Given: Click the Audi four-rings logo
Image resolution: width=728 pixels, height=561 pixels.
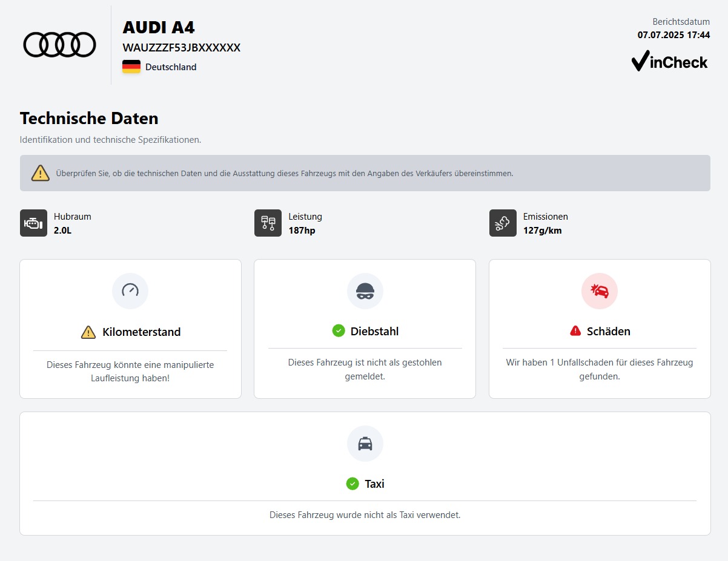Looking at the screenshot, I should click(59, 45).
